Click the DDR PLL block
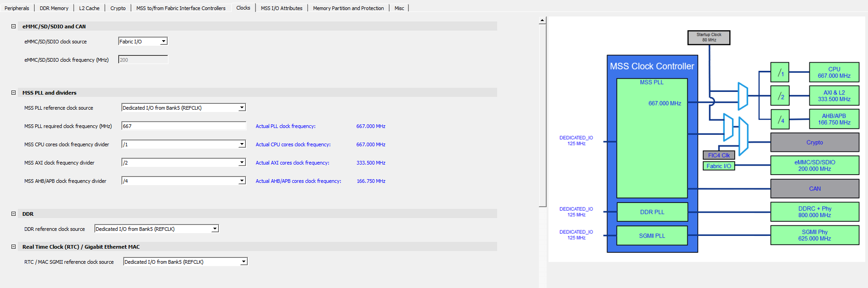The height and width of the screenshot is (288, 868). coord(652,212)
